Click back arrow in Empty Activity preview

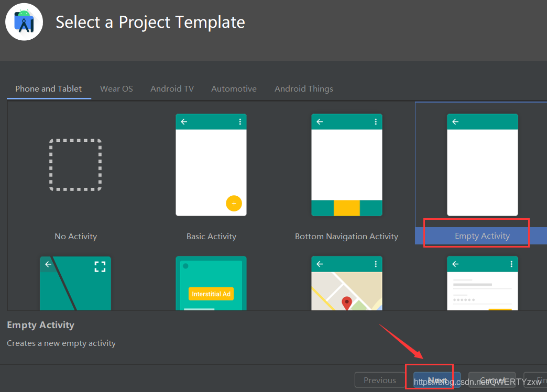(455, 121)
